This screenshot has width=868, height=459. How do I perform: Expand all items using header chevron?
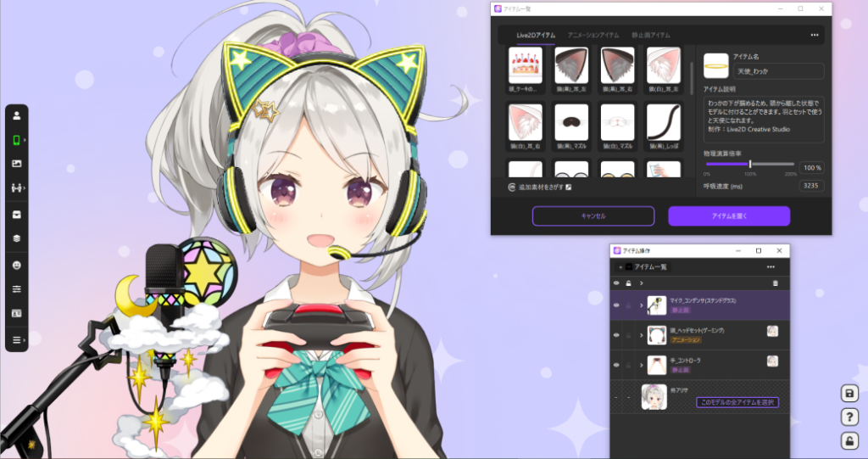tap(641, 283)
